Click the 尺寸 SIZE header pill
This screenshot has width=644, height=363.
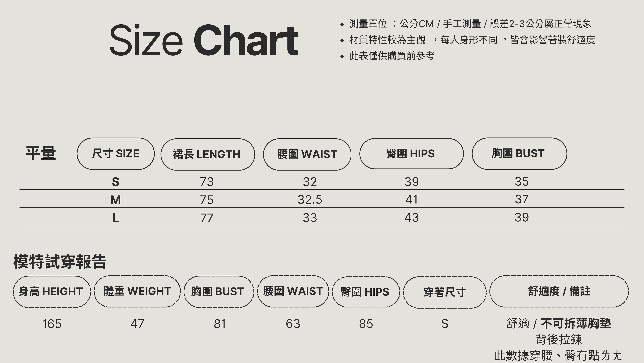pyautogui.click(x=115, y=154)
